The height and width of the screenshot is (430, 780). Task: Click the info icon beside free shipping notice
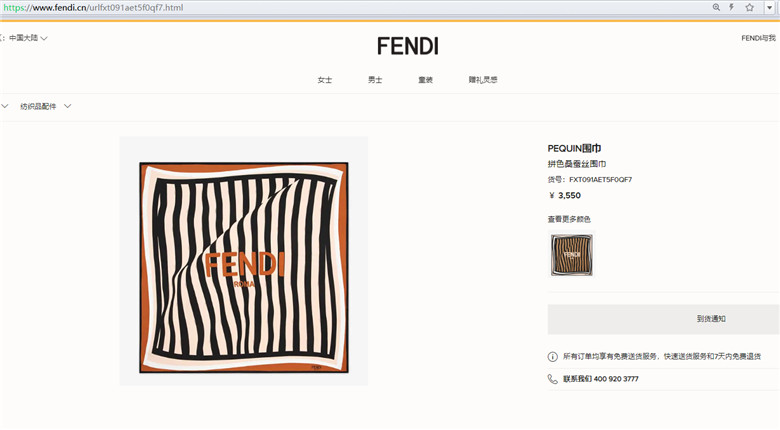552,356
